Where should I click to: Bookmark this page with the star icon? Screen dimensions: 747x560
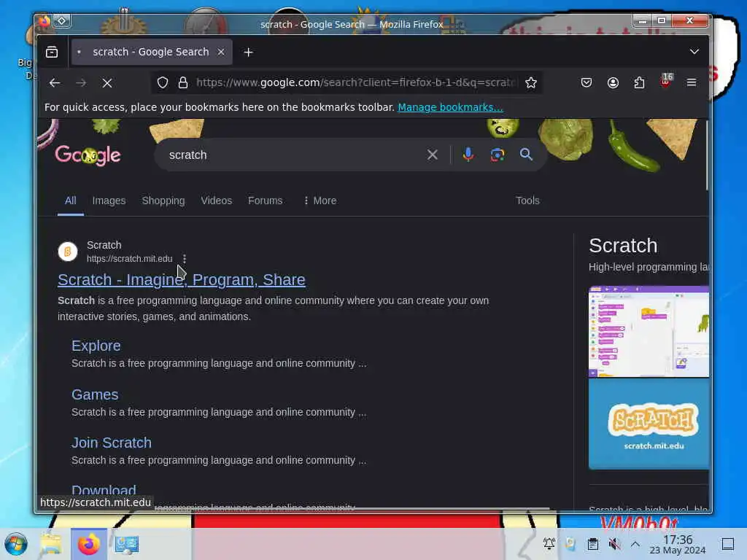point(531,83)
